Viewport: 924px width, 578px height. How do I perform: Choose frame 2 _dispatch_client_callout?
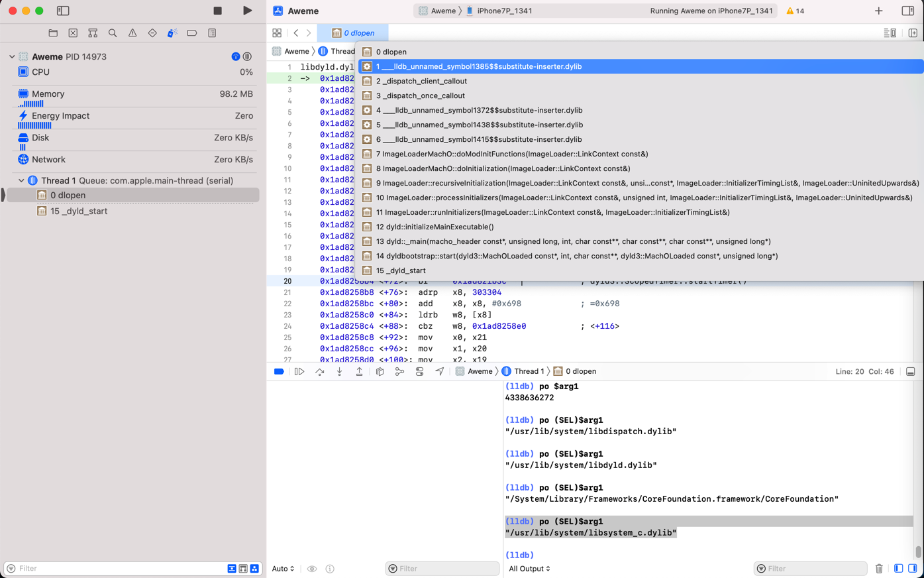(x=639, y=81)
